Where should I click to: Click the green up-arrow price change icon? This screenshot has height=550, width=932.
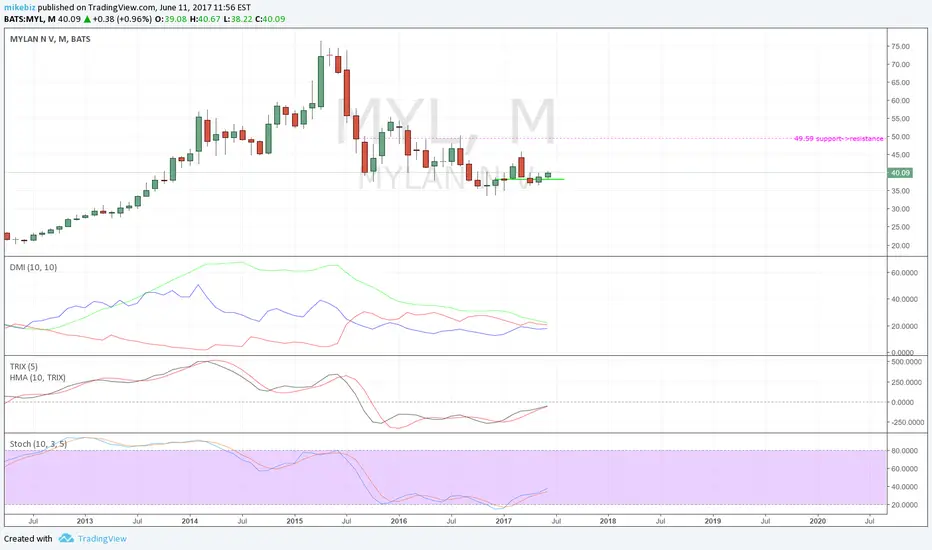pyautogui.click(x=87, y=19)
